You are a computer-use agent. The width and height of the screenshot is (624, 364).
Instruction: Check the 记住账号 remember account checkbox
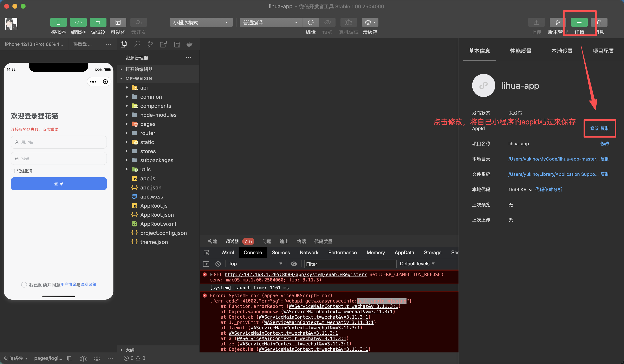click(x=13, y=171)
